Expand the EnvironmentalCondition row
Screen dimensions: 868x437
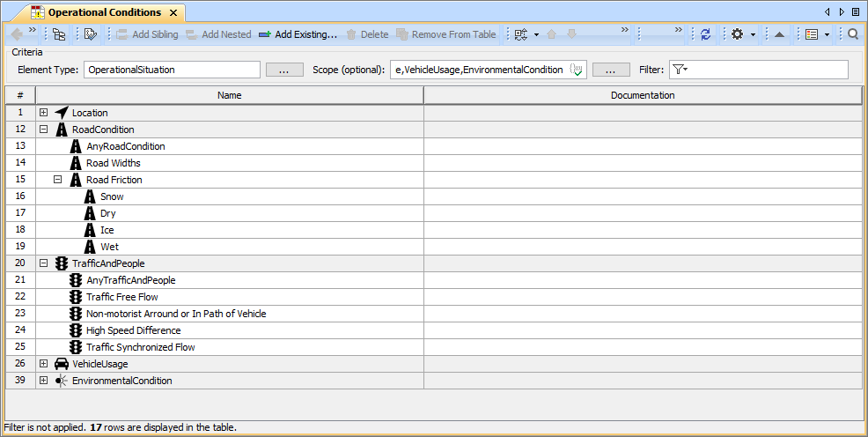44,381
